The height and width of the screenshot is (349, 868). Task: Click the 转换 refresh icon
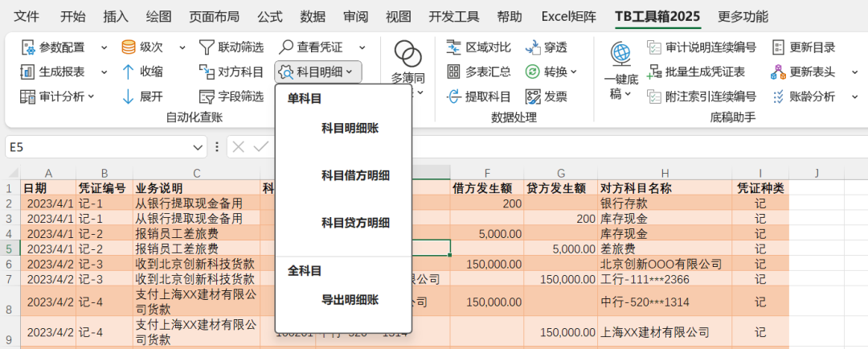(x=533, y=72)
